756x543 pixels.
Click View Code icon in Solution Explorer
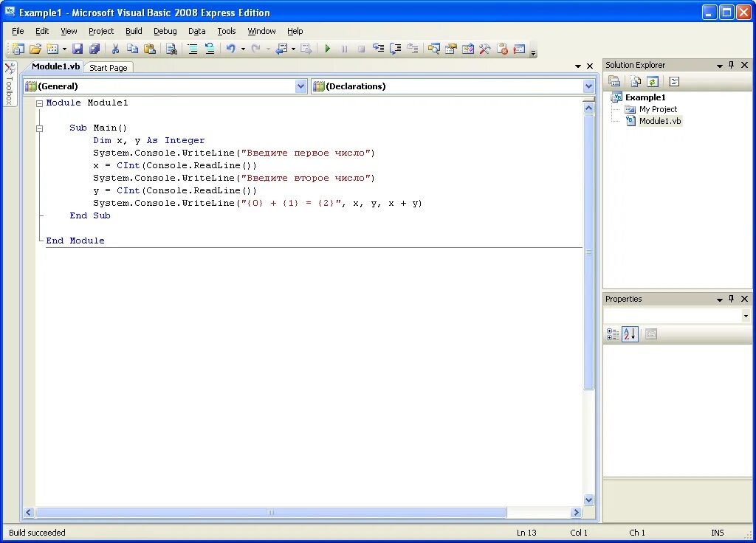coord(674,81)
